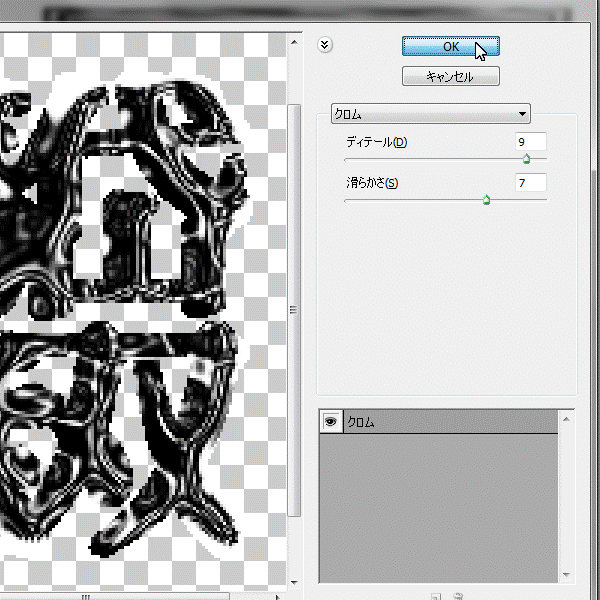The width and height of the screenshot is (600, 600).
Task: Click preview vertical scrollbar down arrow
Action: (294, 583)
